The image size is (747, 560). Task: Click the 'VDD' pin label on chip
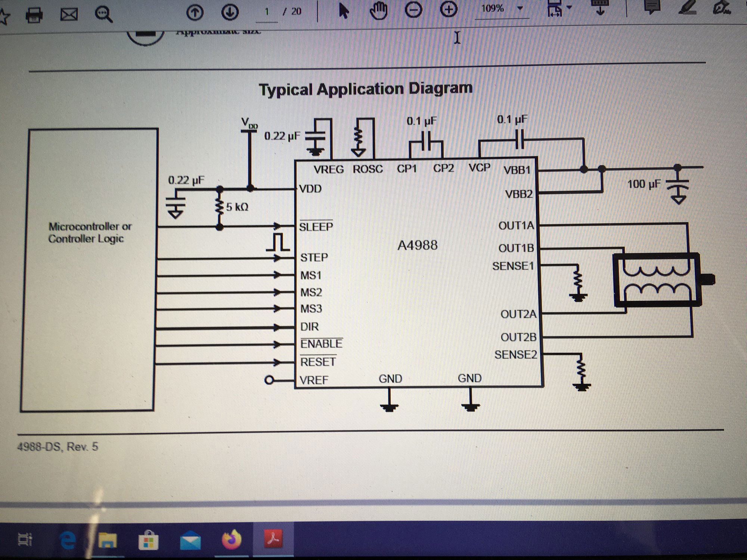coord(310,189)
